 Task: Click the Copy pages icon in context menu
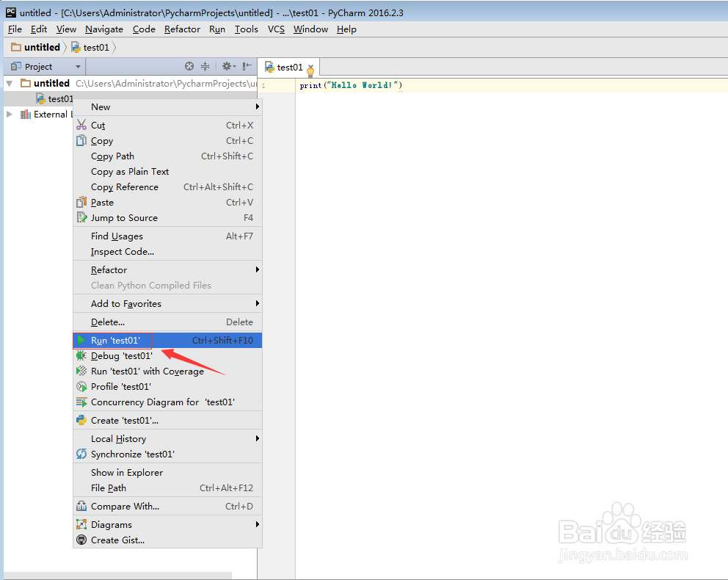(81, 140)
